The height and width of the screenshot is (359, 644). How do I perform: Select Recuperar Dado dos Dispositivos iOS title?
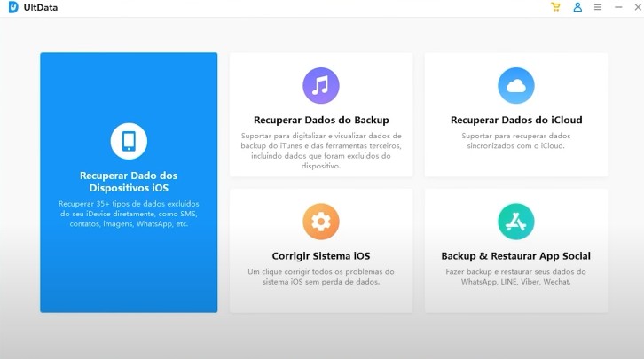(x=129, y=182)
